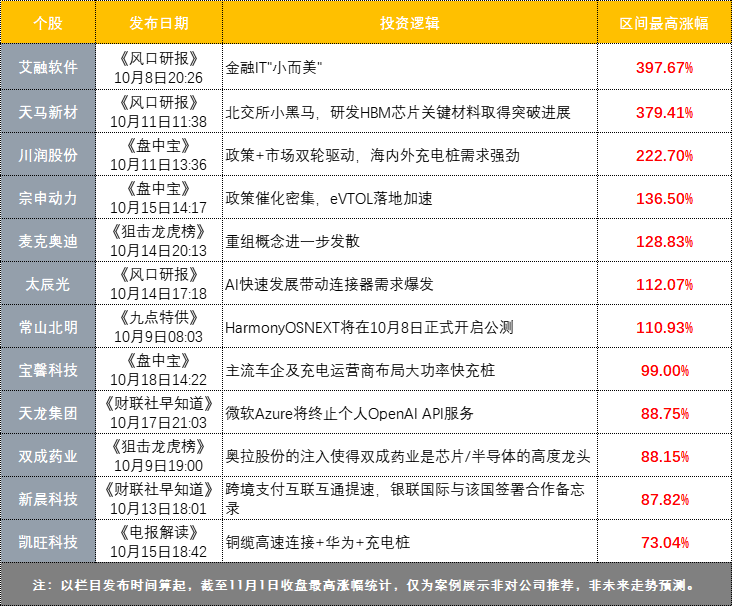Select stock name 宗申动力
Viewport: 732px width, 606px height.
point(48,198)
